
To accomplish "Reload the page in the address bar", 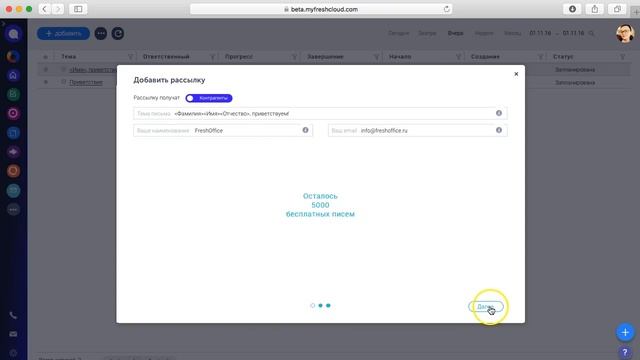I will coord(447,9).
